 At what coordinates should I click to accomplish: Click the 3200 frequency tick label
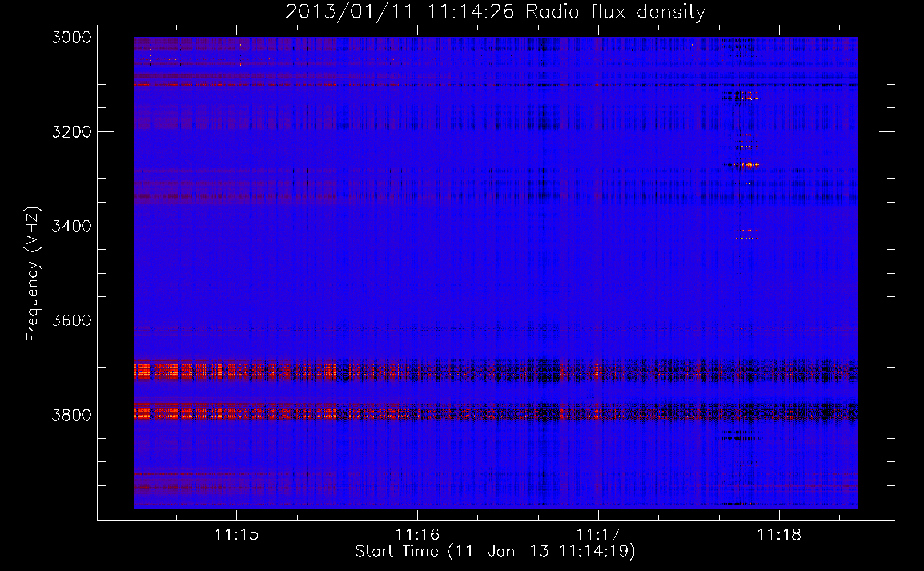71,132
